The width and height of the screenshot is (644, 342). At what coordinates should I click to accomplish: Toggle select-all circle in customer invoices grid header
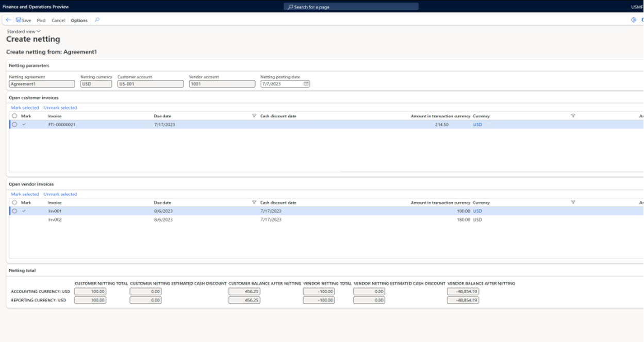[x=14, y=116]
